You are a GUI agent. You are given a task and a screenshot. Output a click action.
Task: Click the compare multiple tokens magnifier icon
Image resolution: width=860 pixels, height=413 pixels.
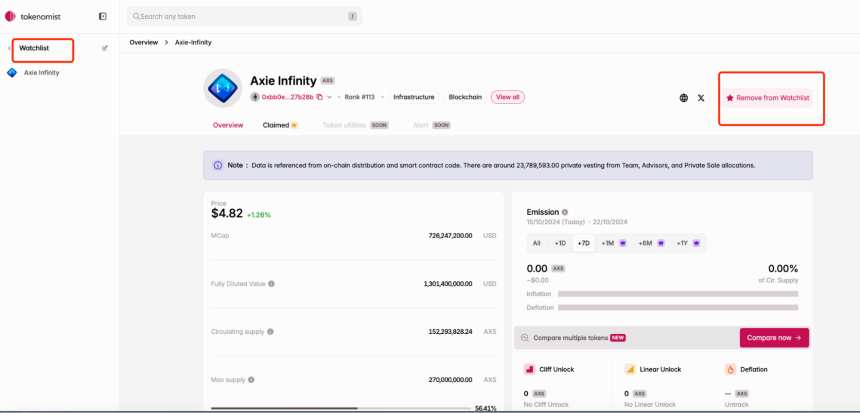coord(525,338)
